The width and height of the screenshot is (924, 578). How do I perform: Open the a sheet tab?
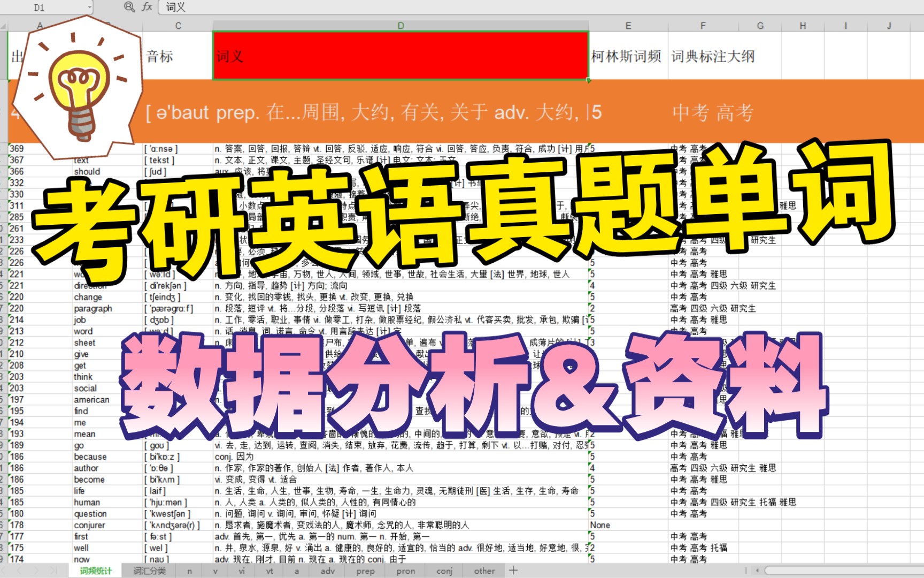point(297,571)
